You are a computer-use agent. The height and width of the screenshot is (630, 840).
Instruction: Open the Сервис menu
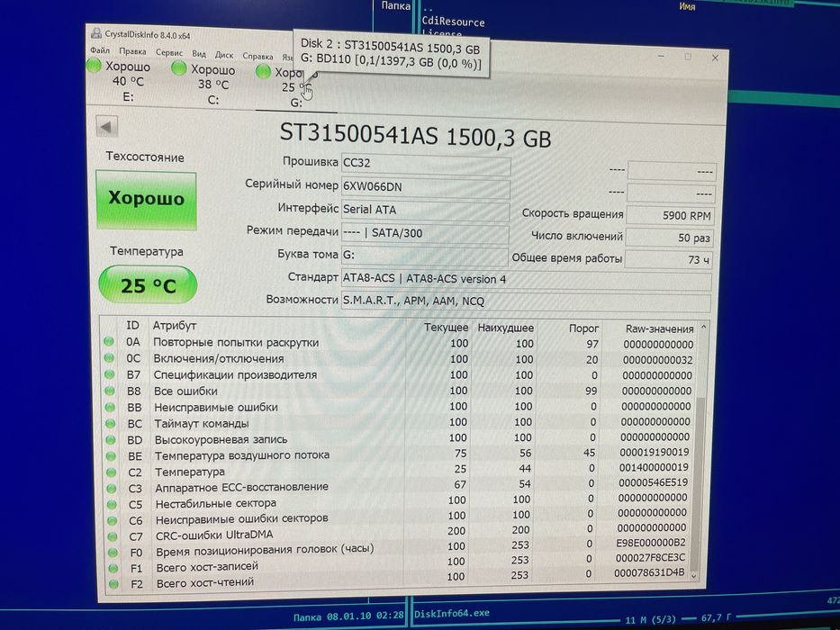[168, 52]
